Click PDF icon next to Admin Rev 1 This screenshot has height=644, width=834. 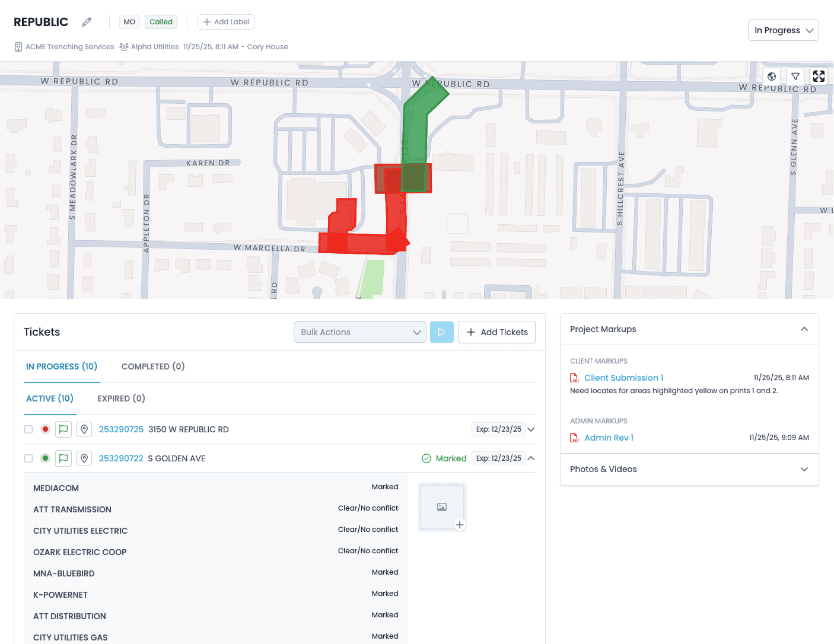coord(574,438)
